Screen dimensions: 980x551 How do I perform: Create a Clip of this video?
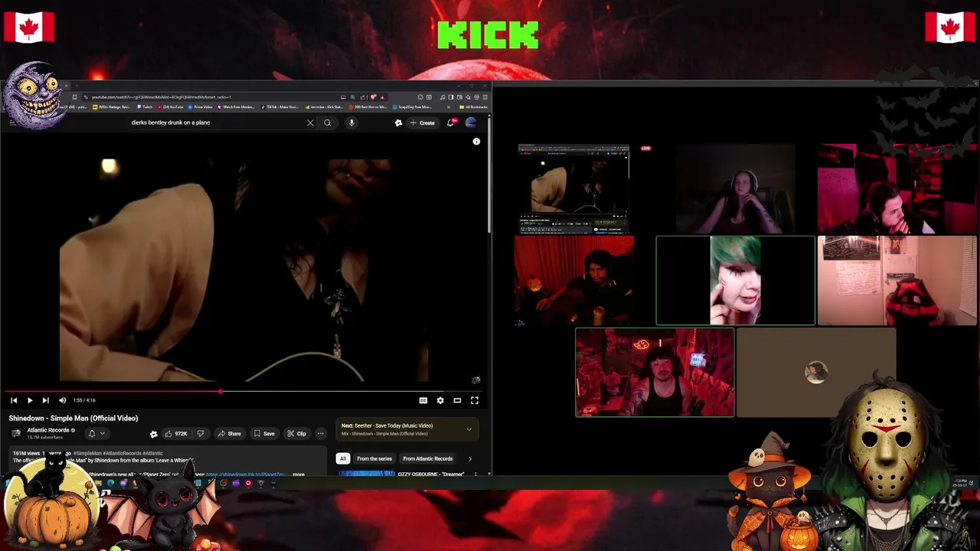click(x=297, y=434)
